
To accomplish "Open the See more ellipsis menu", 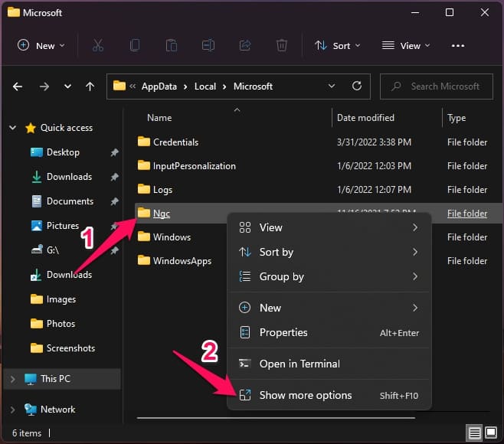I will coord(458,45).
